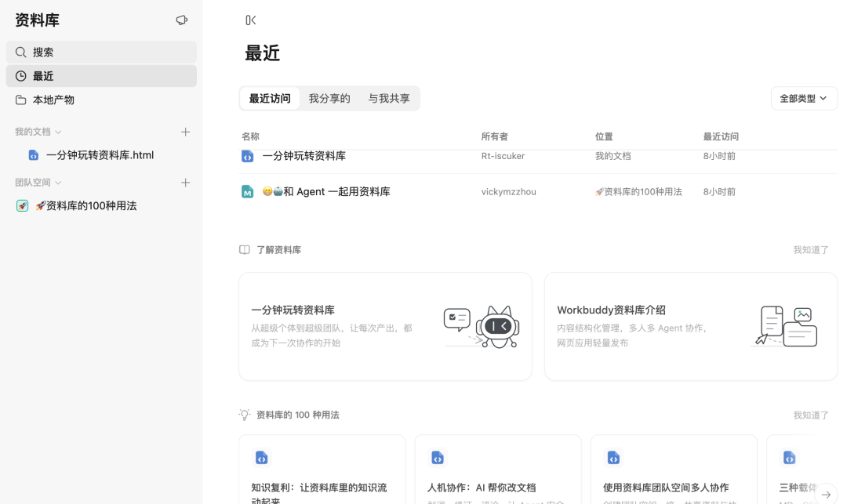The width and height of the screenshot is (847, 504).
Task: Open 和 Agent 一起用资料库 document
Action: click(x=326, y=191)
